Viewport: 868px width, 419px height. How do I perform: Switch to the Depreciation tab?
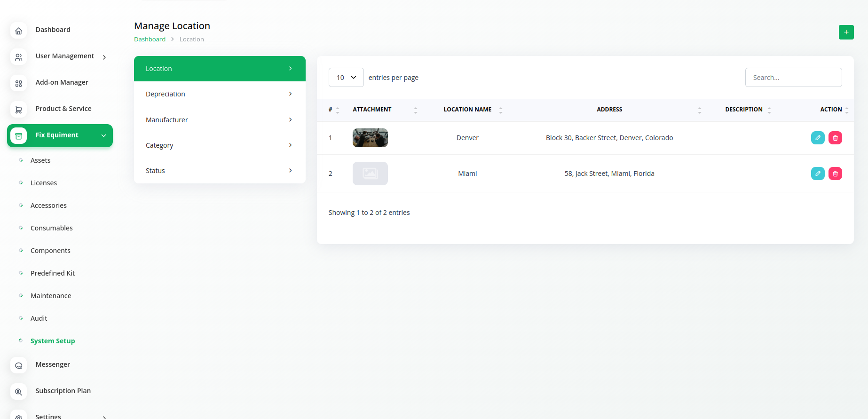(220, 94)
